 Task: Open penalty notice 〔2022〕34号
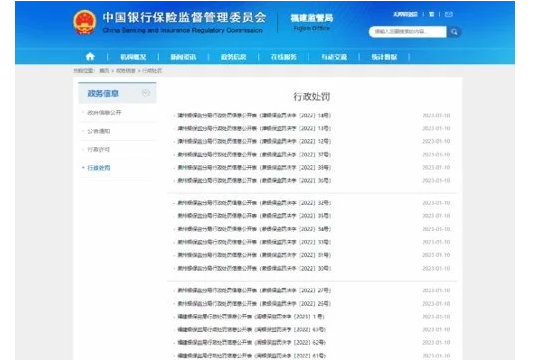coord(254,229)
